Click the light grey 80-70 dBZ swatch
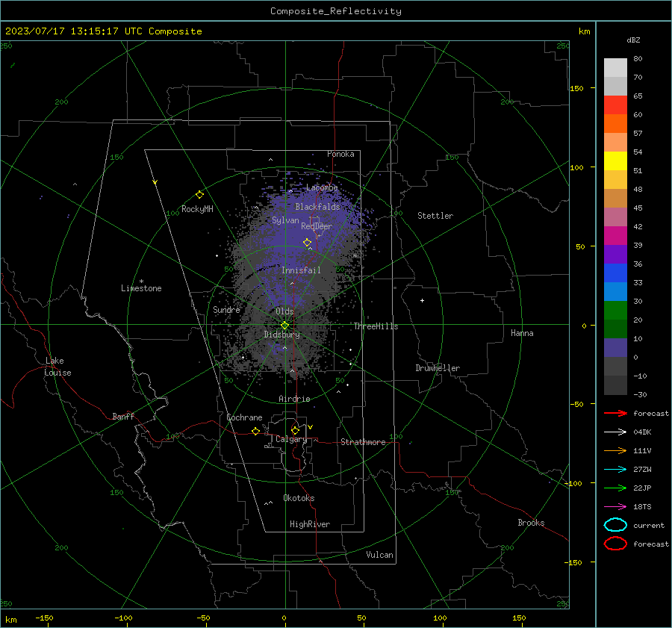Viewport: 672px width, 628px height. (615, 68)
